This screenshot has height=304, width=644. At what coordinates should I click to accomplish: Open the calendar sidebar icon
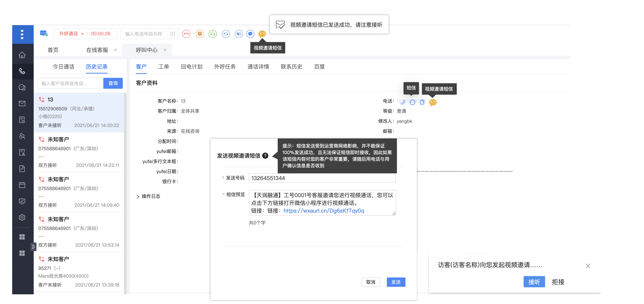click(22, 185)
